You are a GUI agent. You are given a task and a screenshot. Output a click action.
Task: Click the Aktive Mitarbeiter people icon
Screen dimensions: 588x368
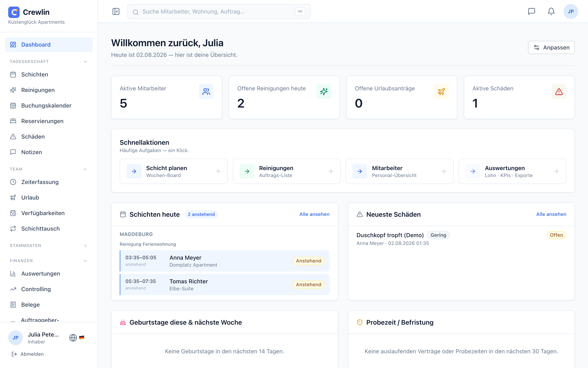point(206,92)
